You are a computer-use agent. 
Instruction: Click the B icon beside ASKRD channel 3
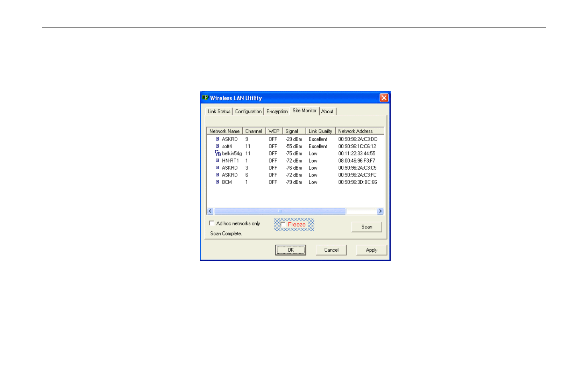pyautogui.click(x=218, y=168)
